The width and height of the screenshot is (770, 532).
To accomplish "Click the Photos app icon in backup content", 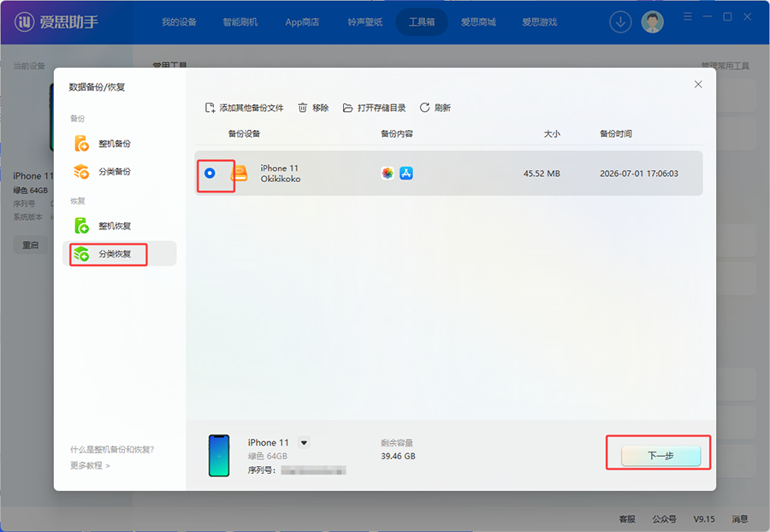I will pyautogui.click(x=388, y=174).
